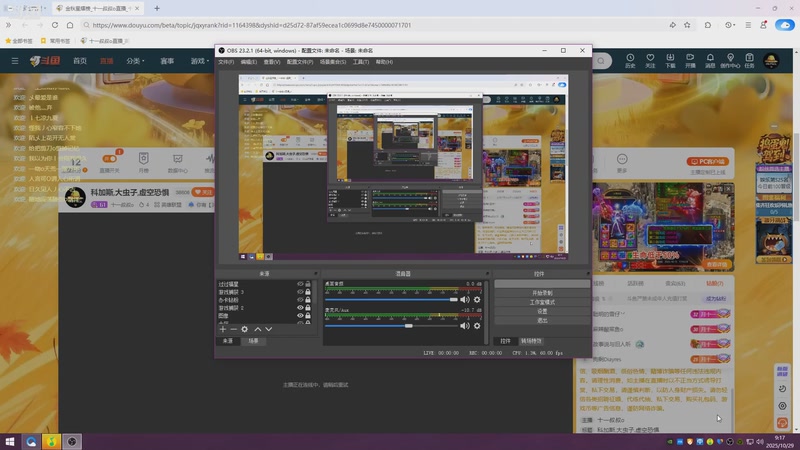Toggle lock of 窗口捕获 2 source

308,308
